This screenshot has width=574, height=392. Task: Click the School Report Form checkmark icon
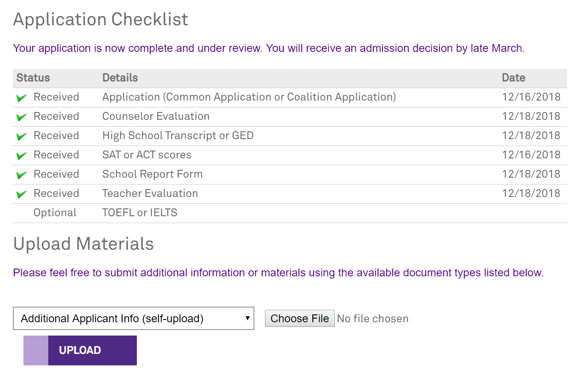pyautogui.click(x=21, y=175)
